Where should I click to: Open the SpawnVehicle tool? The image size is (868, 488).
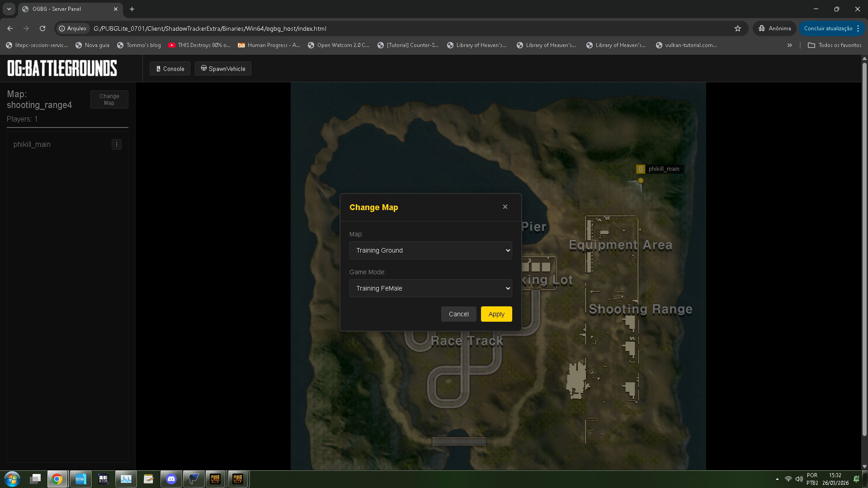[223, 69]
